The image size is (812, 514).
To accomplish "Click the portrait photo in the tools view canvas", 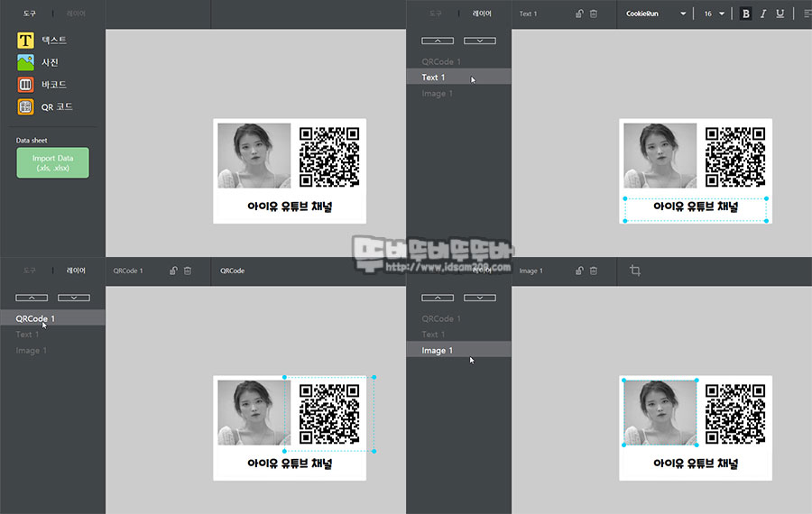I will [x=254, y=155].
